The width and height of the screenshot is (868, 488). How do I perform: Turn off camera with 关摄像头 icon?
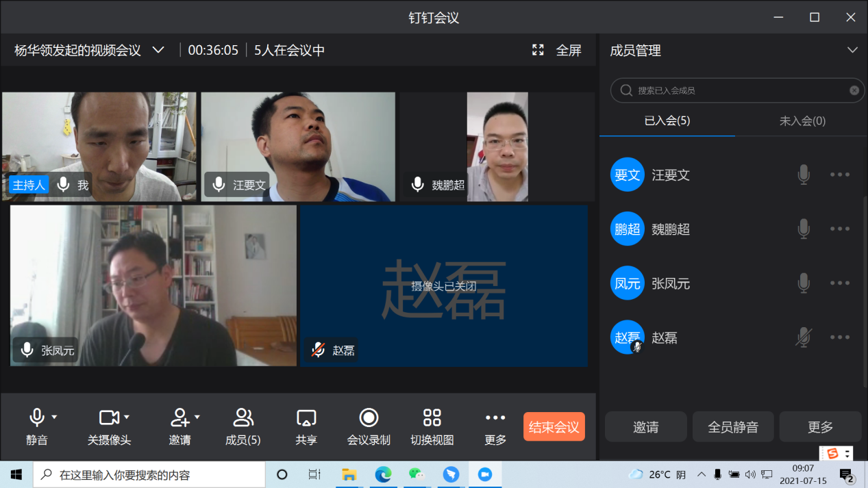(109, 417)
